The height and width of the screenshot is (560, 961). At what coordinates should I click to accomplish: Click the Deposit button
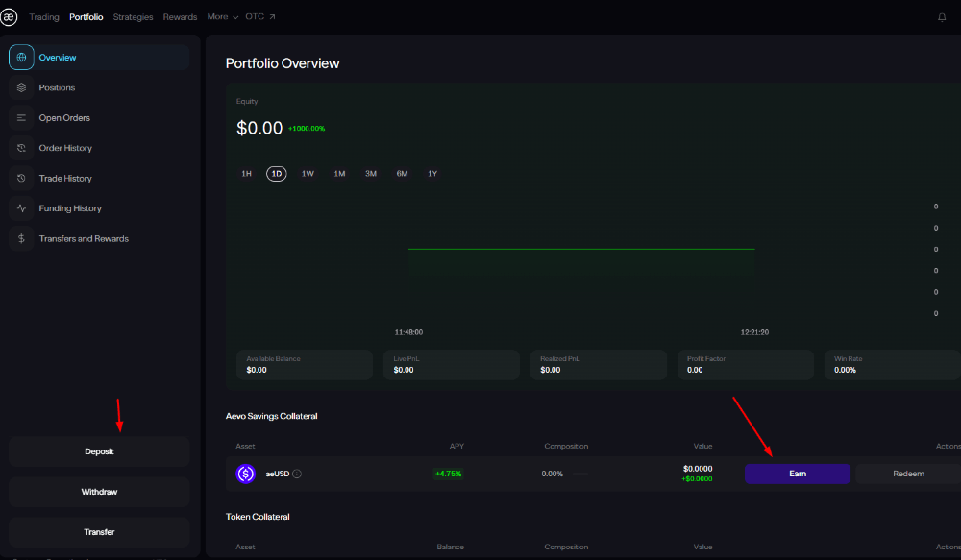[x=99, y=451]
